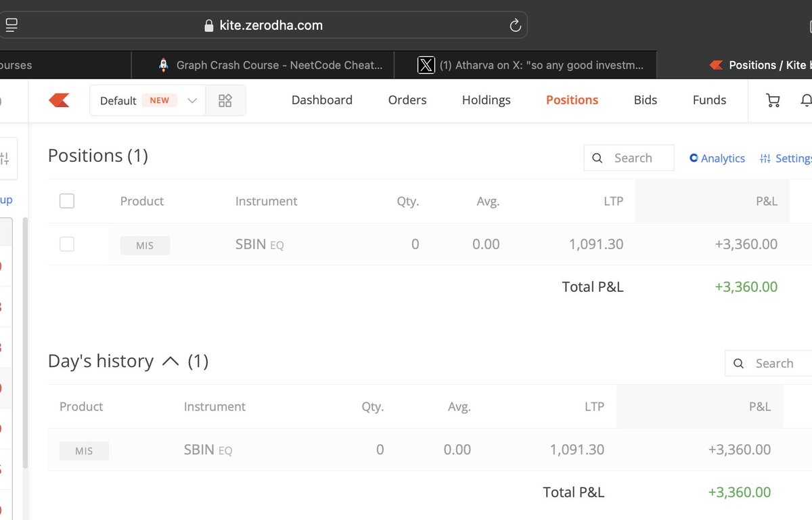812x520 pixels.
Task: Open the Default workspace dropdown
Action: [148, 101]
